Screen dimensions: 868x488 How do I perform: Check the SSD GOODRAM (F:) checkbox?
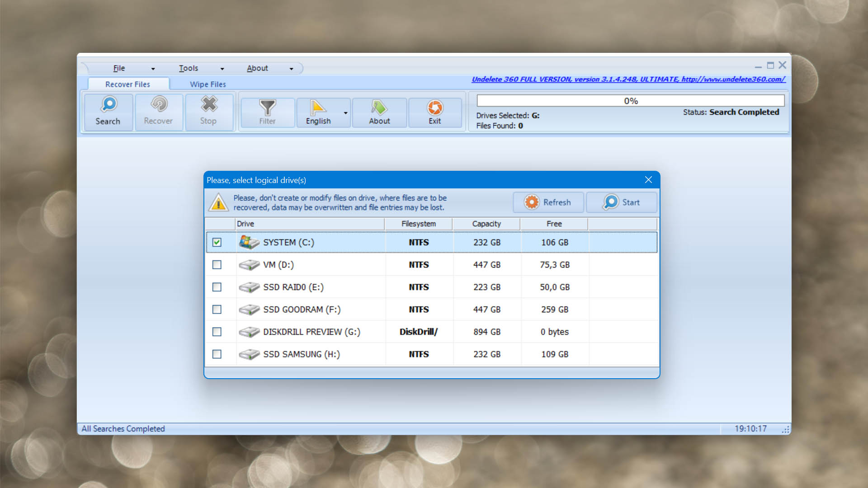(217, 310)
